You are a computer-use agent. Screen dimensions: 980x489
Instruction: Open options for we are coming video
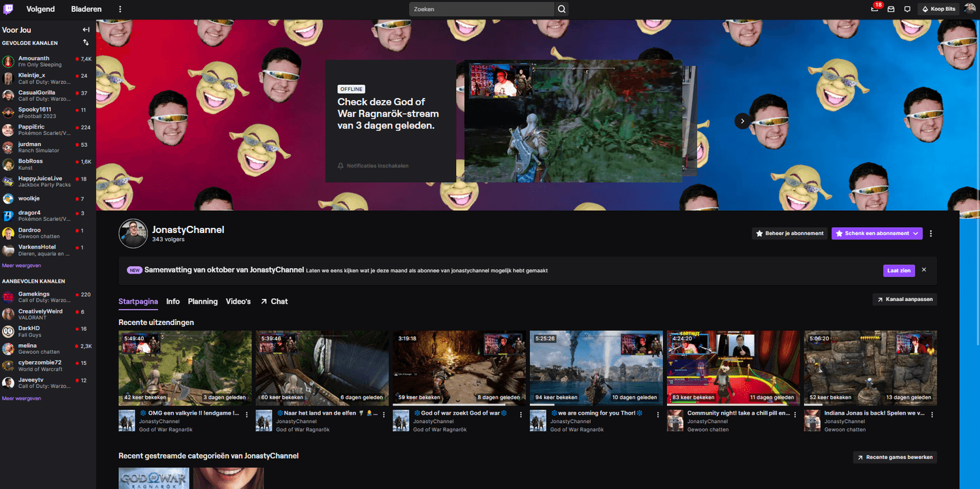(x=658, y=415)
